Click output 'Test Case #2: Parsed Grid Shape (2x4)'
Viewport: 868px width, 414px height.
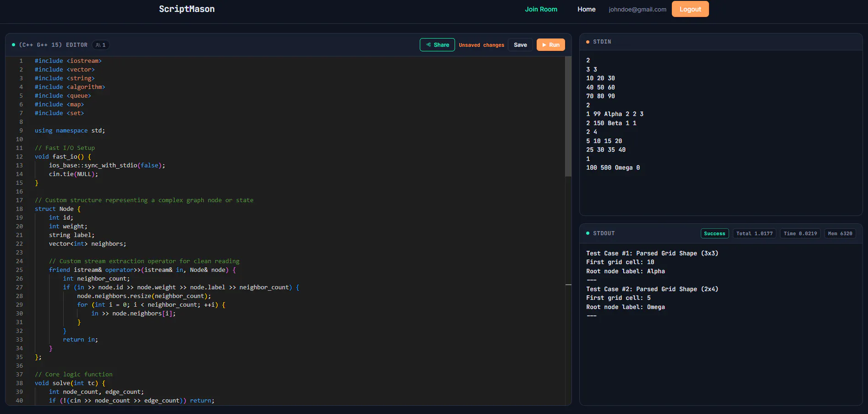[x=652, y=289]
